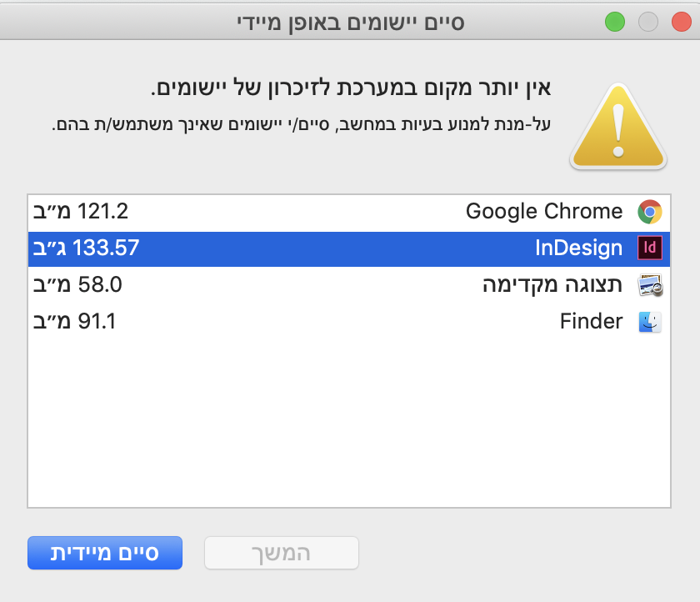Select the Finder row by name
This screenshot has width=700, height=602.
click(591, 321)
